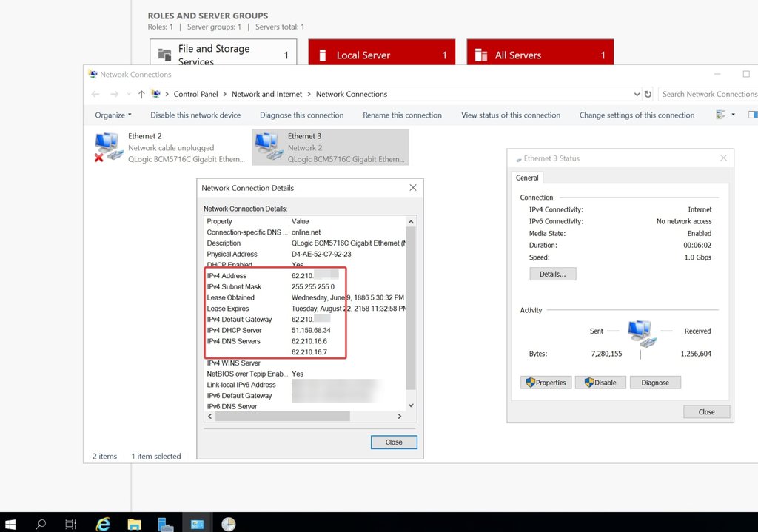The height and width of the screenshot is (532, 758).
Task: Select the Ethernet 2 adapter icon
Action: pyautogui.click(x=107, y=147)
